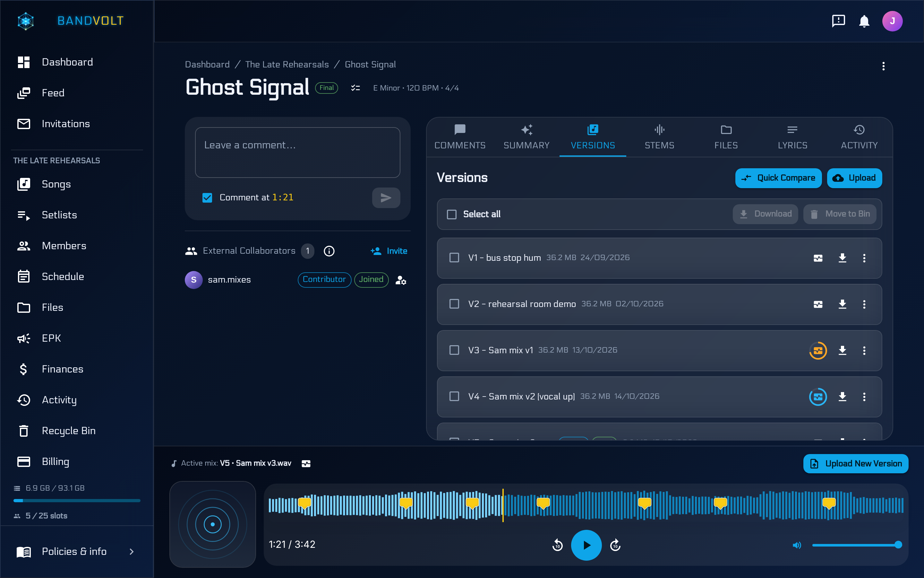The image size is (924, 578).
Task: Switch to the Lyrics tab
Action: click(x=793, y=137)
